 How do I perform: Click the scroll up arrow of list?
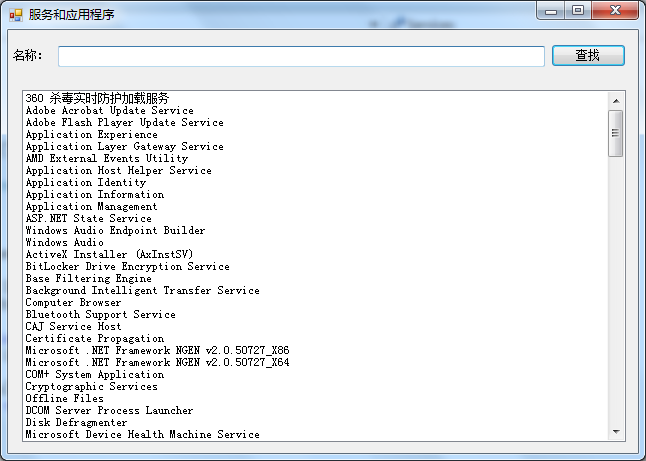(x=616, y=100)
